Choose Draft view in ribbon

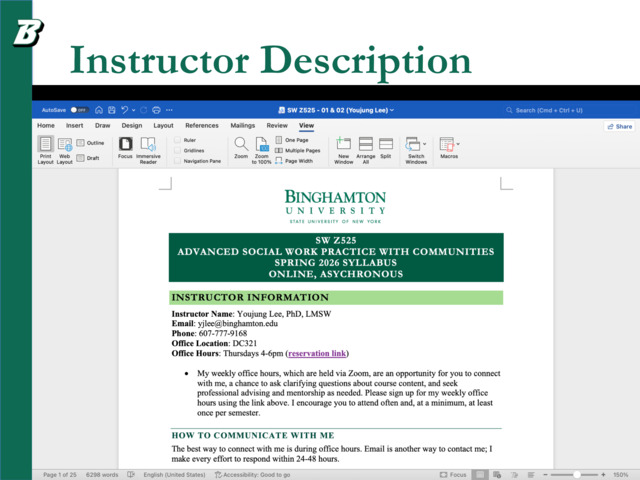tap(88, 158)
